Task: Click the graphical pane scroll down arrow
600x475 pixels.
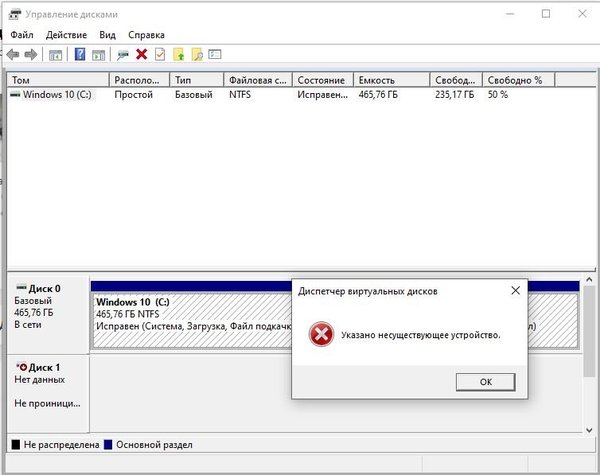Action: (x=589, y=430)
